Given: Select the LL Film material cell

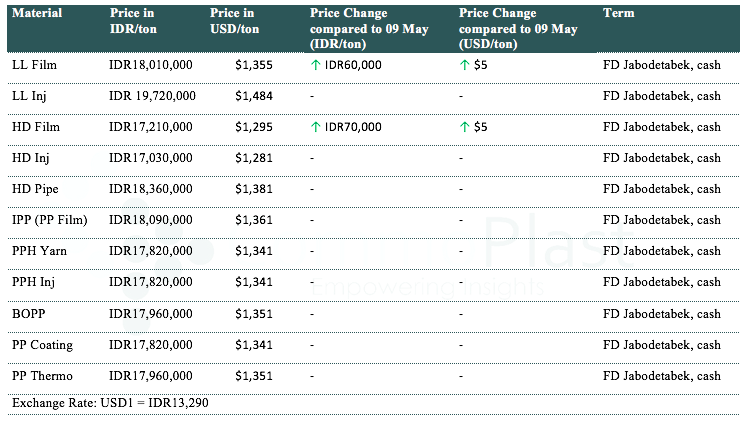Looking at the screenshot, I should coord(34,65).
